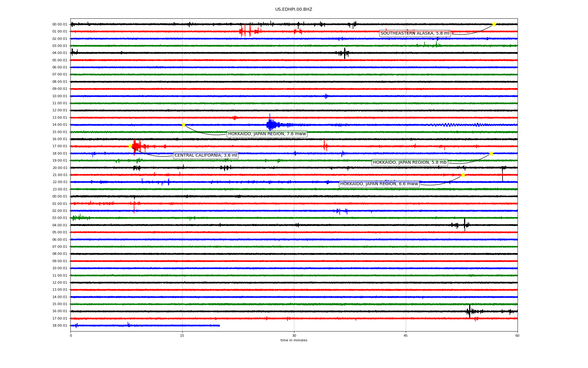Image resolution: width=588 pixels, height=368 pixels.
Task: Click the 'time in minutes' axis label
Action: click(x=294, y=340)
